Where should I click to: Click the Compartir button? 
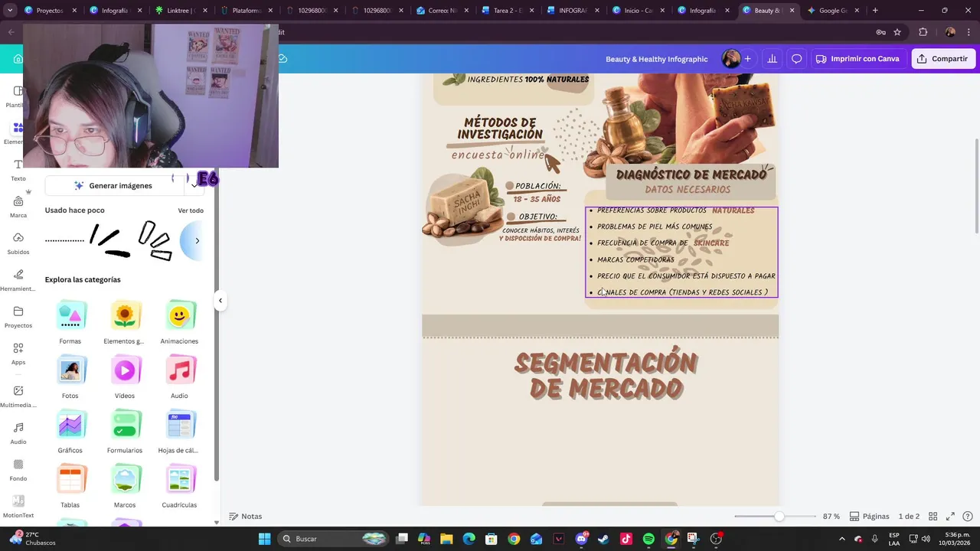coord(943,59)
